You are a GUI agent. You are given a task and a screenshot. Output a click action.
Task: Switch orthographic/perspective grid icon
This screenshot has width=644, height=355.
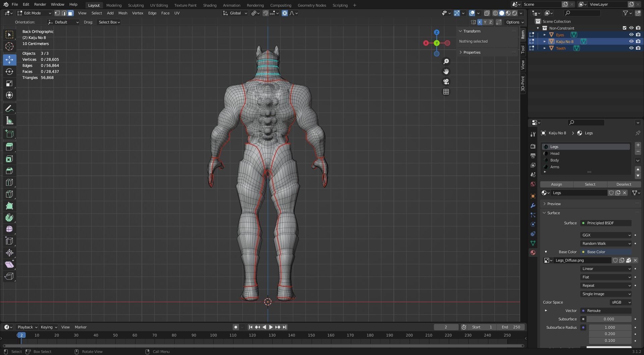tap(446, 92)
